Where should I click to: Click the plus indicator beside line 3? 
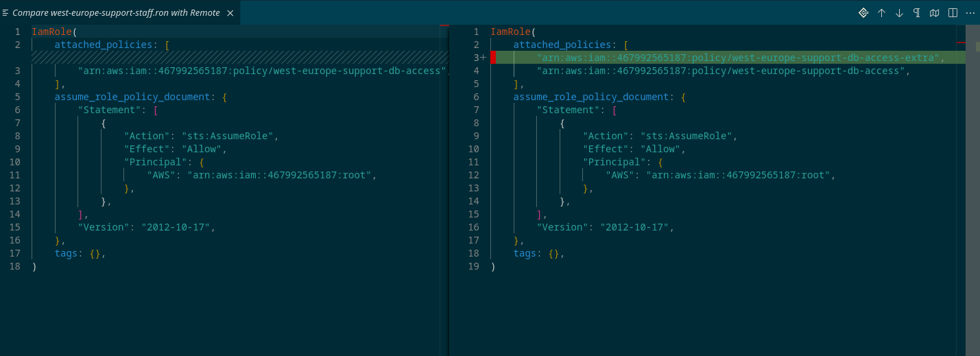[483, 58]
